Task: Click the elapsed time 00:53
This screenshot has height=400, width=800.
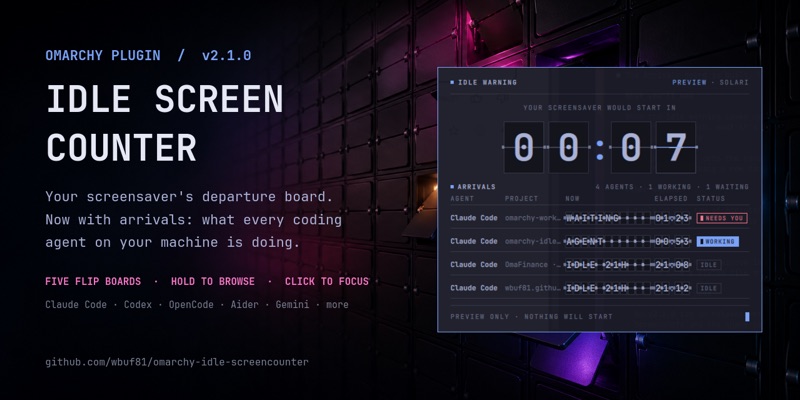Action: pyautogui.click(x=672, y=241)
